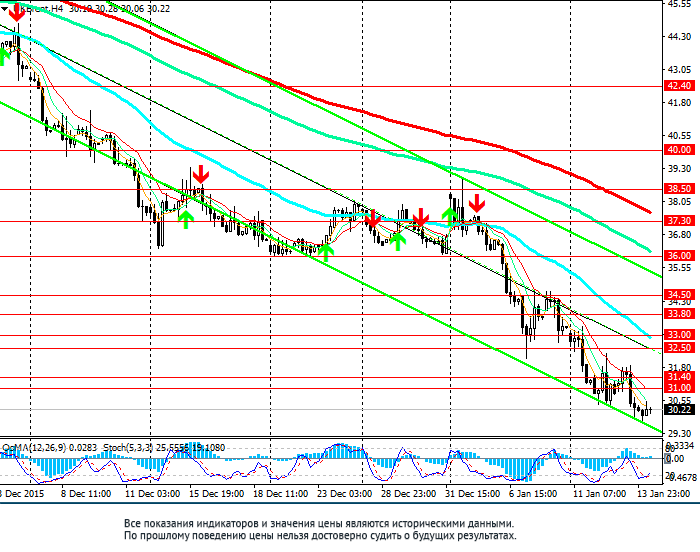Click the 39.30 value on price axis
Viewport: 700px width, 552px height.
pos(679,169)
